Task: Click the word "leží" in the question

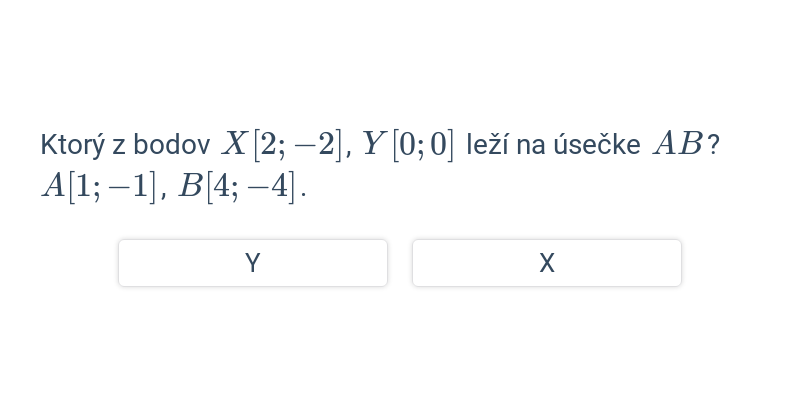Action: coord(488,144)
